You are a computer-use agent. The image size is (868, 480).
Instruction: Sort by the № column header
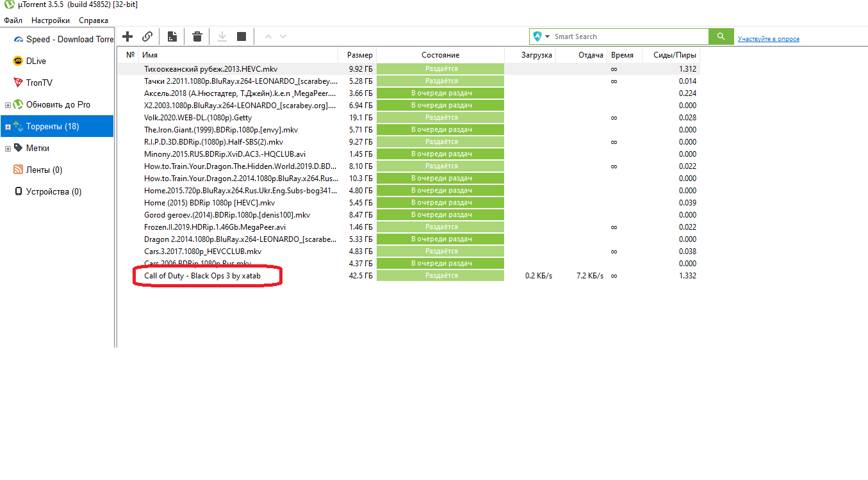pos(131,55)
